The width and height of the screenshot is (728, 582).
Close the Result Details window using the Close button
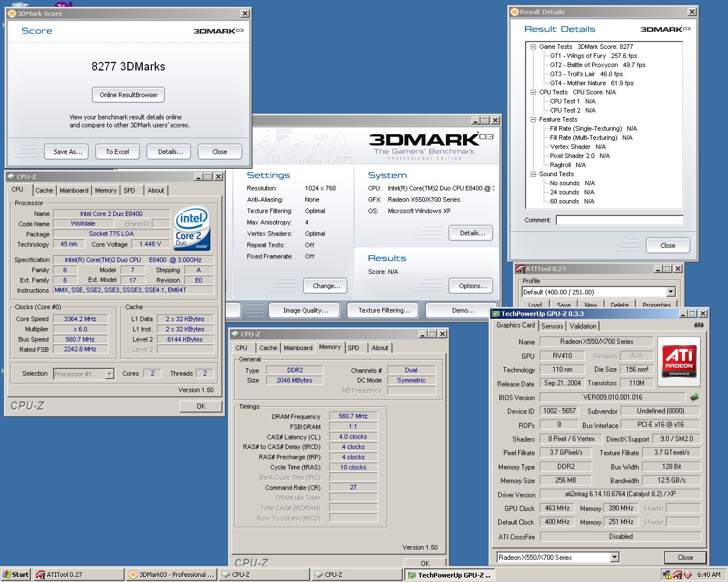tap(668, 246)
